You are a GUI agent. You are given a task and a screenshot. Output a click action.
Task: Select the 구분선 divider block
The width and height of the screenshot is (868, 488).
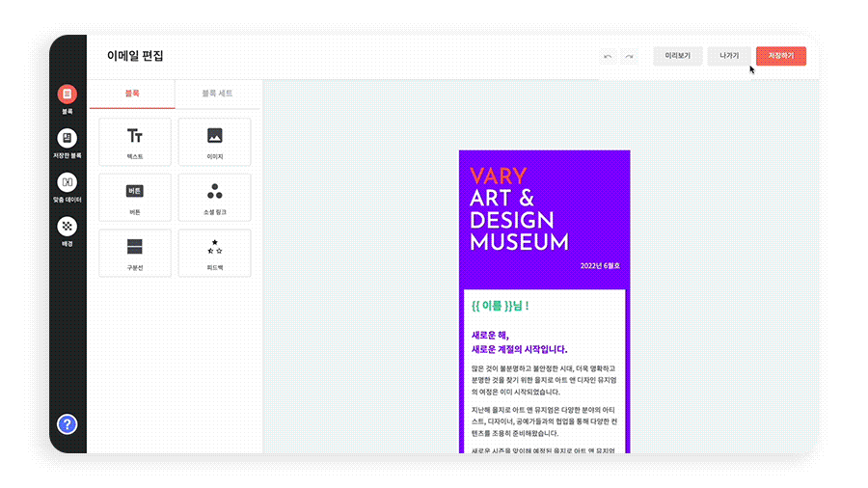(x=135, y=253)
